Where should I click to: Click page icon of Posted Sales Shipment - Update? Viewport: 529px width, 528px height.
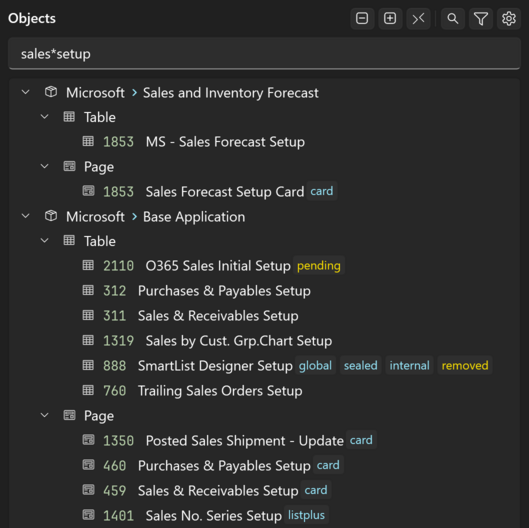[x=88, y=440]
